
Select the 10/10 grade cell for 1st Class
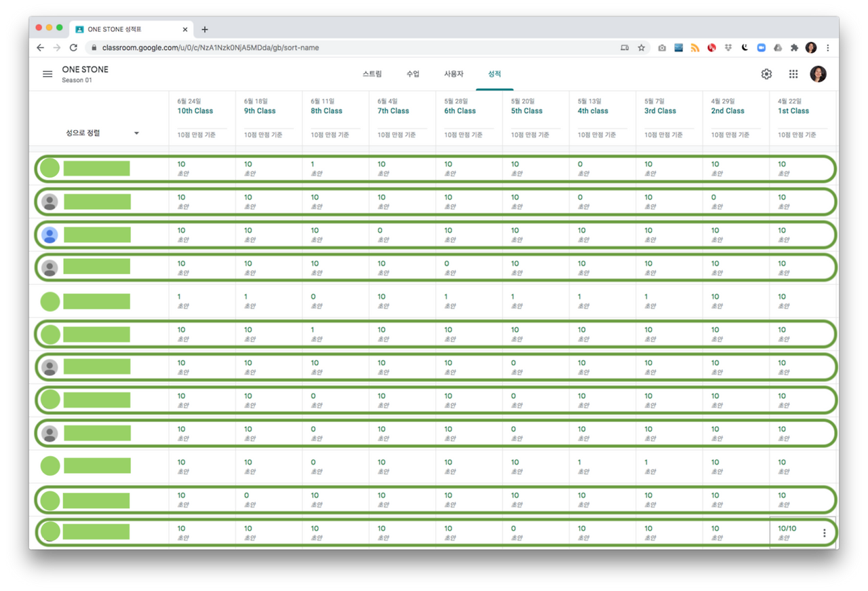point(803,533)
